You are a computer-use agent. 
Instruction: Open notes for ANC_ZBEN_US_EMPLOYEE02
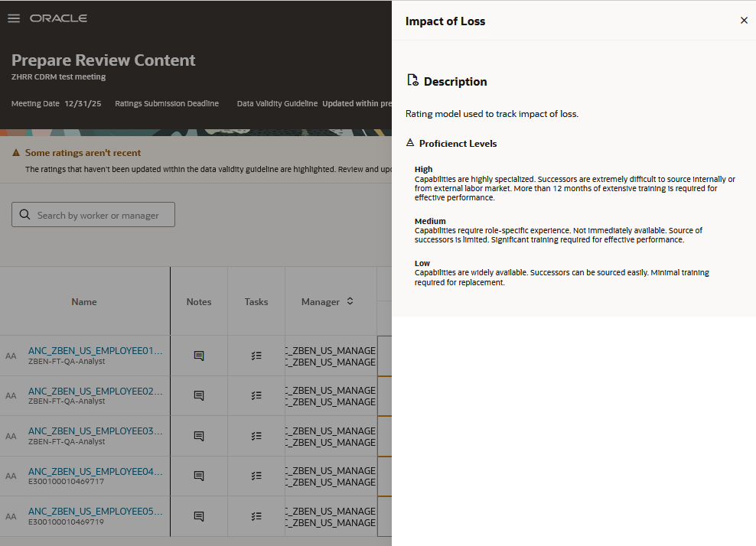coord(199,395)
